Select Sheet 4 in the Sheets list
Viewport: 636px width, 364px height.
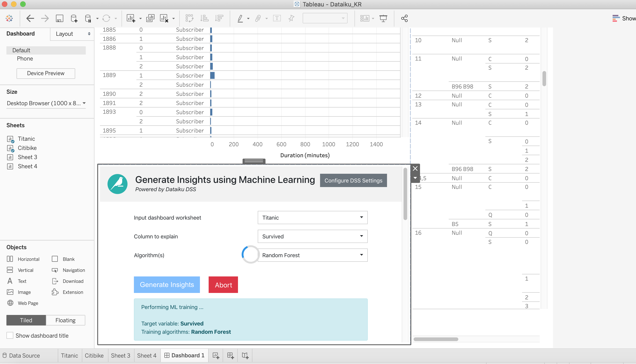pyautogui.click(x=27, y=166)
